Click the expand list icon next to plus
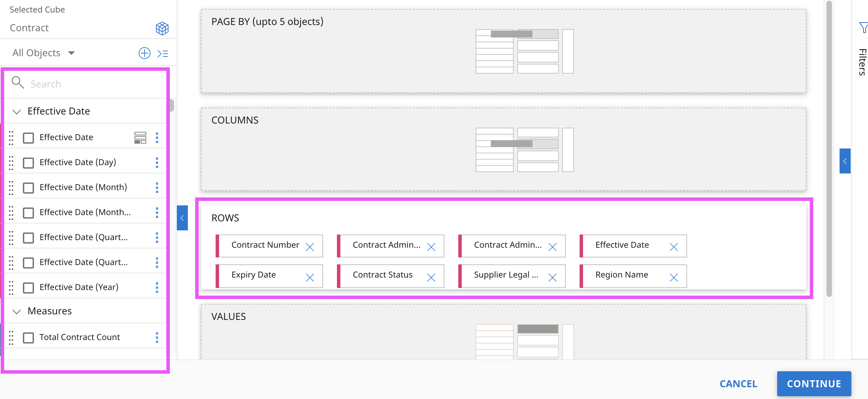Image resolution: width=868 pixels, height=399 pixels. click(163, 53)
